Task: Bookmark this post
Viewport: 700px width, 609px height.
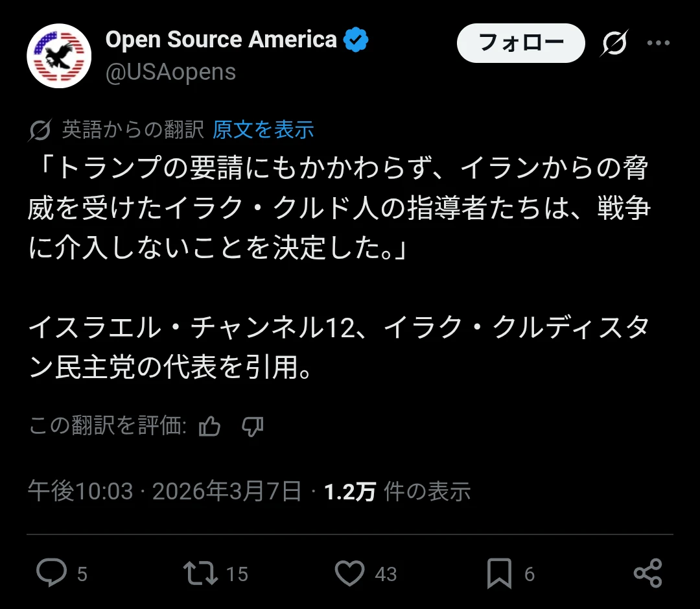Action: pos(499,573)
